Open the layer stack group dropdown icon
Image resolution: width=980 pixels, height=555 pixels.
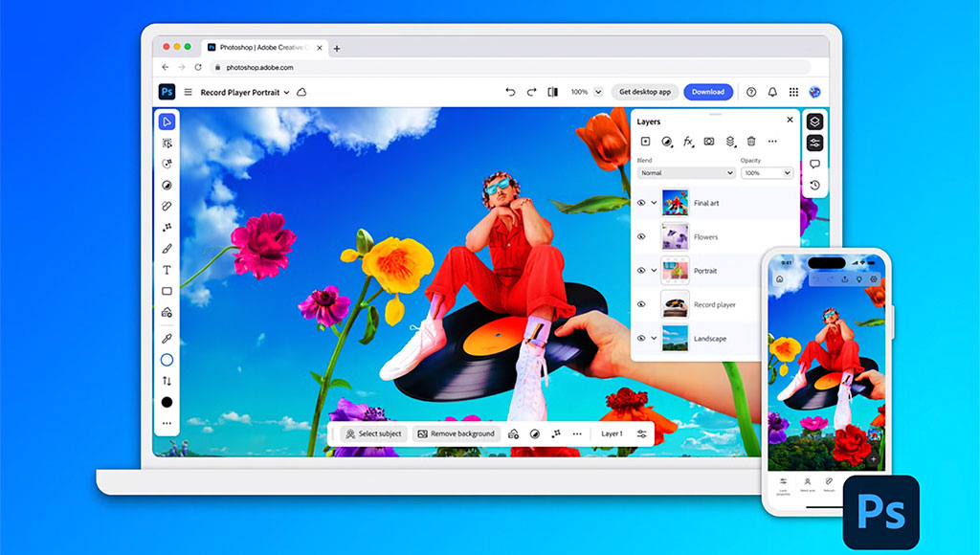pyautogui.click(x=730, y=142)
